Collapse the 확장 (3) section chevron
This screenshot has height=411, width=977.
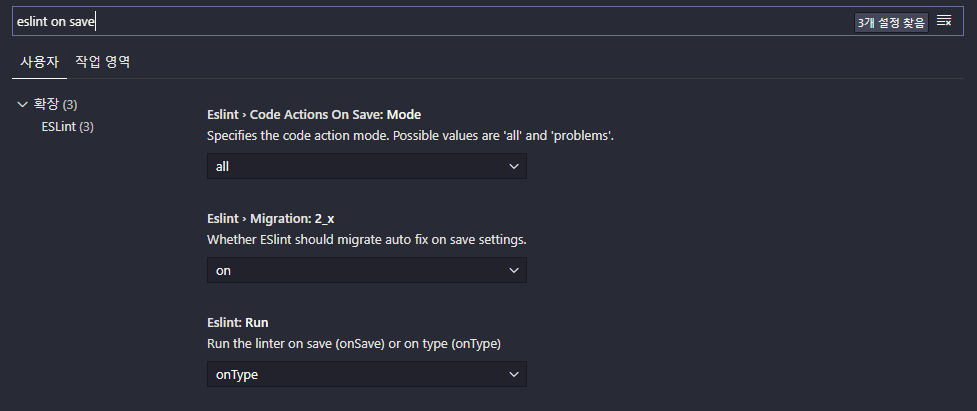click(x=23, y=104)
